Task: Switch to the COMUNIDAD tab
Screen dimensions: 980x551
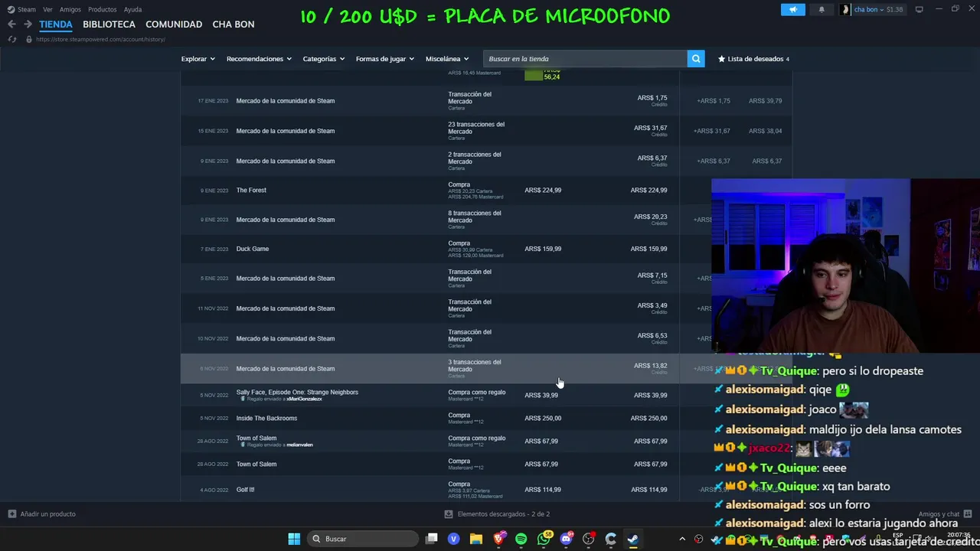Action: coord(174,24)
